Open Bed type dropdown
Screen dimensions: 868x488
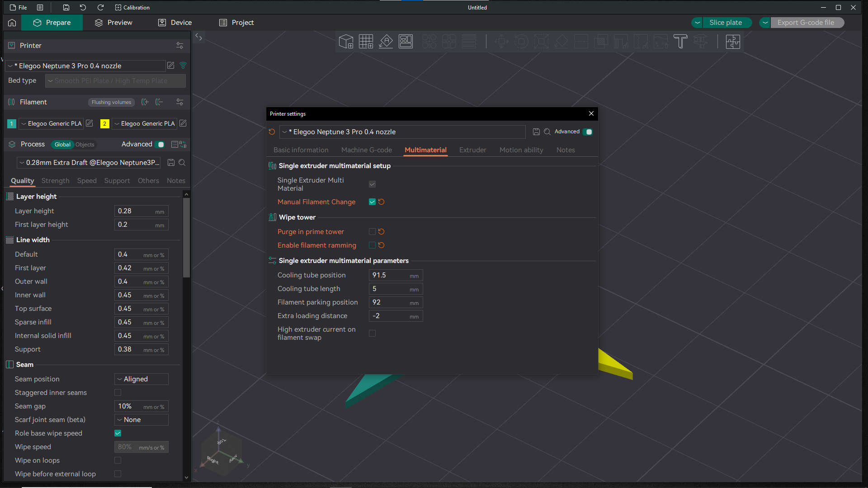click(x=115, y=81)
